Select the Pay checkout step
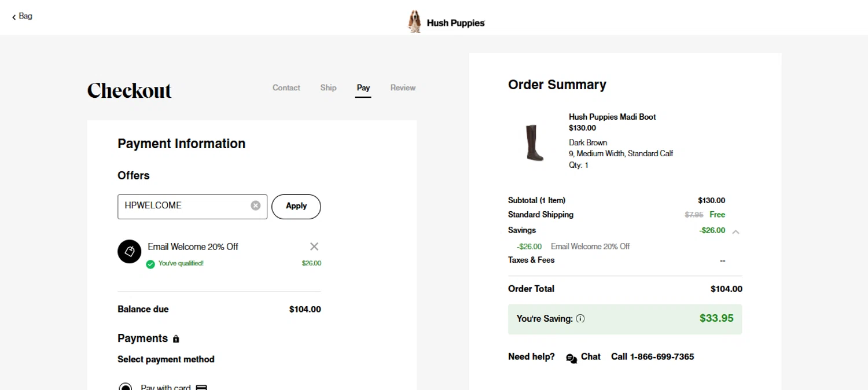The image size is (868, 390). point(363,88)
